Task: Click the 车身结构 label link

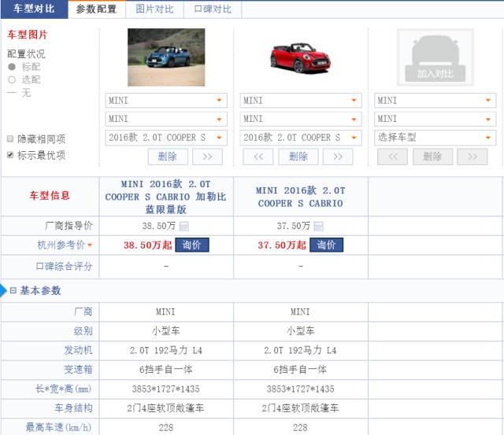Action: [x=73, y=408]
